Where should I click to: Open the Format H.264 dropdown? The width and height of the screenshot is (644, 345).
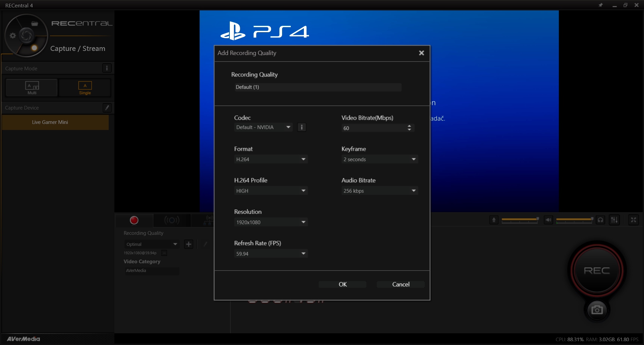pos(271,159)
